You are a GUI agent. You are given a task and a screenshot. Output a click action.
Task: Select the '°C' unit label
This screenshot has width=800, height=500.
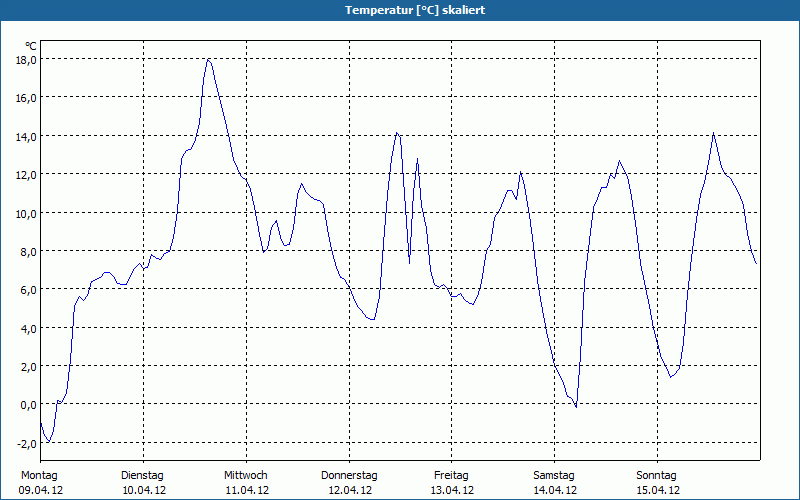(x=31, y=47)
